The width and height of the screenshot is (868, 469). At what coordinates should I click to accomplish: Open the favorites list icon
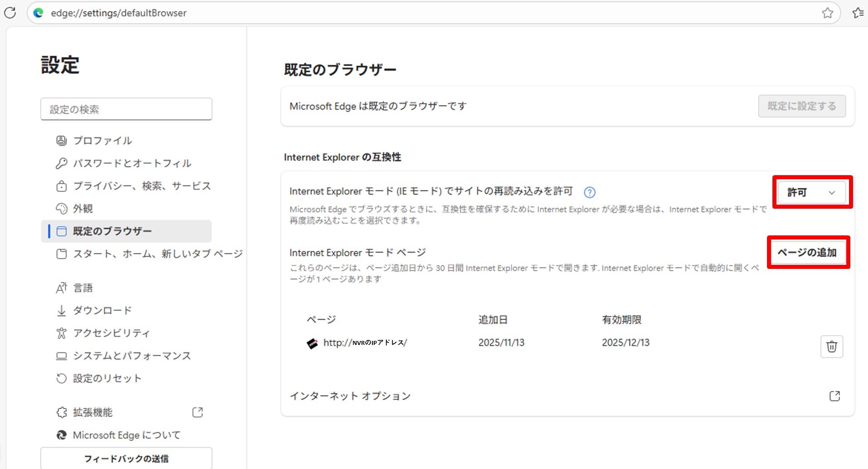coord(858,13)
